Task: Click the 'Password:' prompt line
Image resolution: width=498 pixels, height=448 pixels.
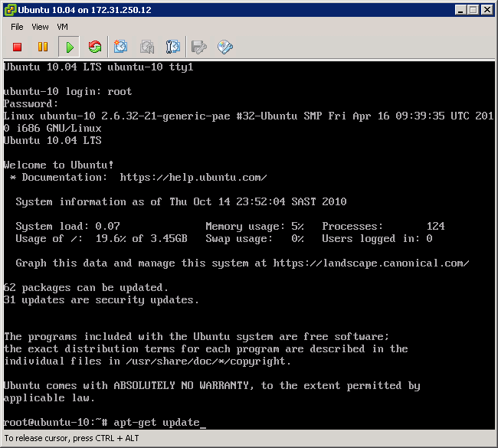Action: [31, 104]
